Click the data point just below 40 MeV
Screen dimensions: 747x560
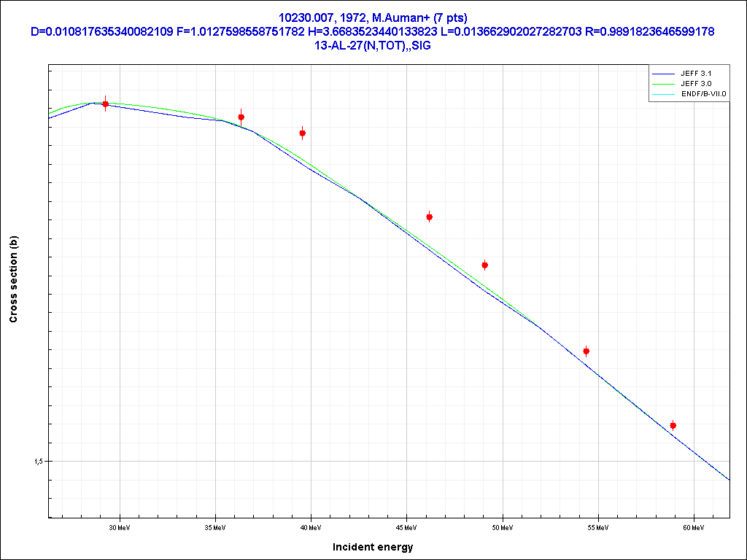[302, 133]
